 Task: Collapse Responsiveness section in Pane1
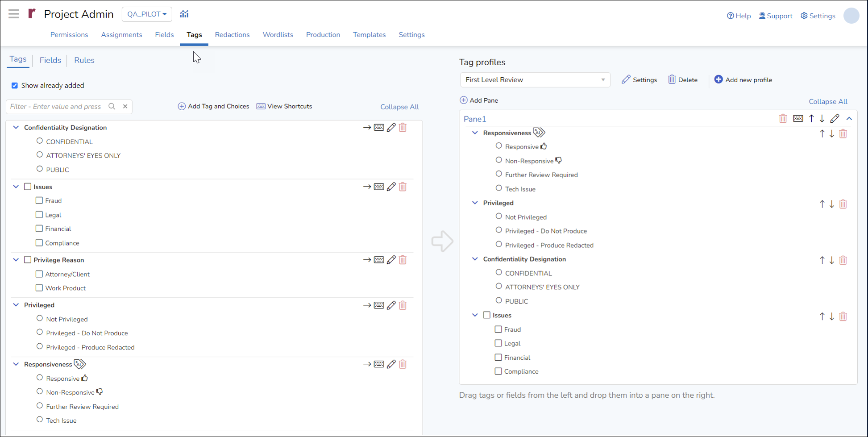point(475,133)
